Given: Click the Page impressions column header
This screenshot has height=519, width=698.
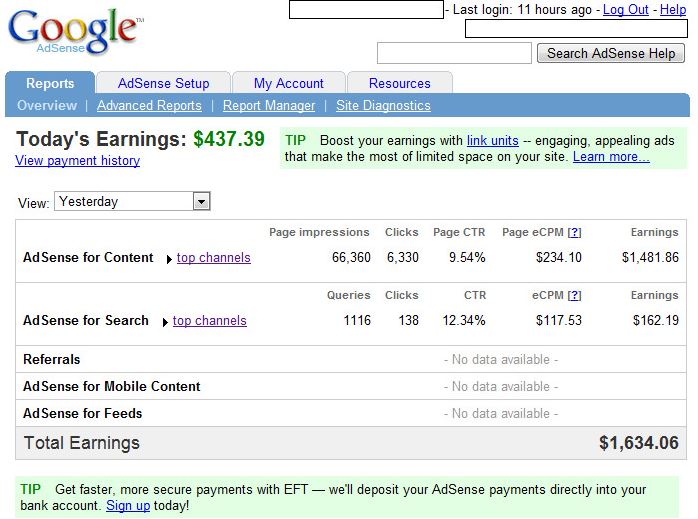Looking at the screenshot, I should click(x=319, y=232).
